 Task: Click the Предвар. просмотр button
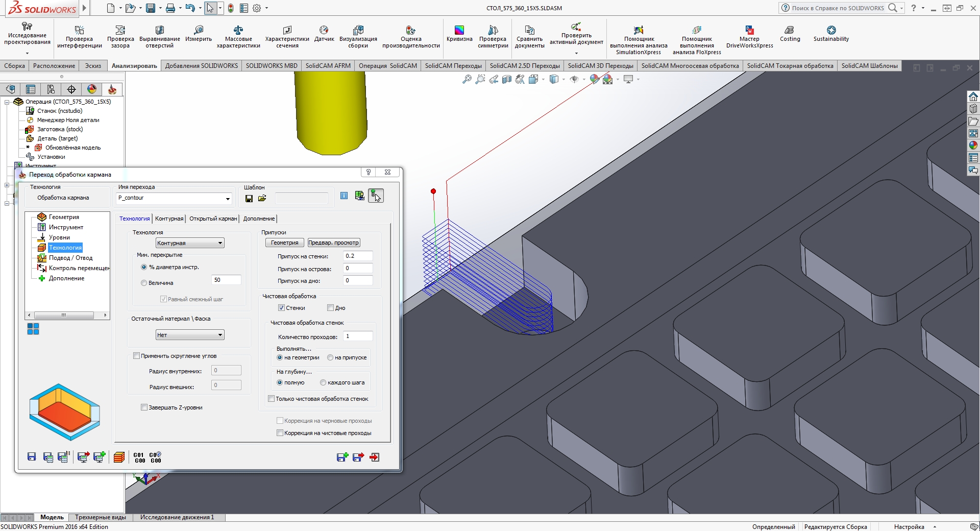334,243
